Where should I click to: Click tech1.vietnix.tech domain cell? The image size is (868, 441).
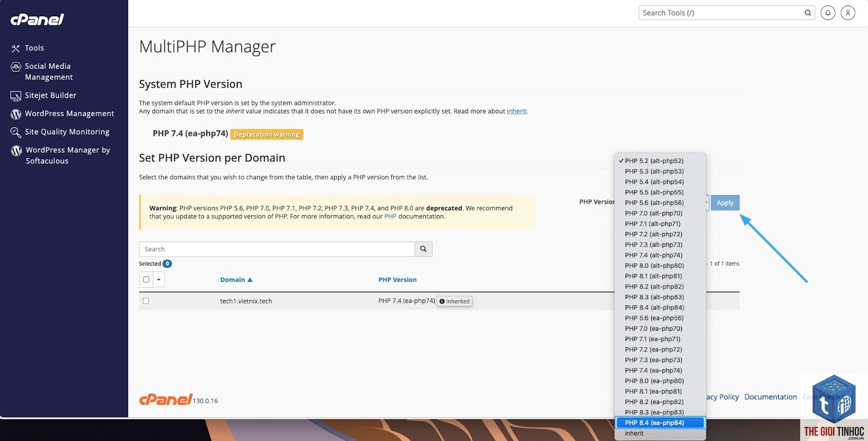[x=246, y=301]
